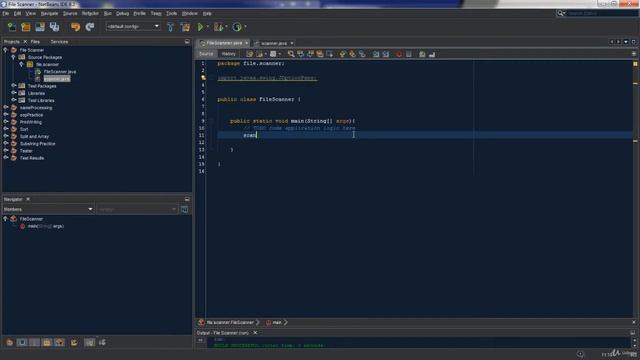Toggle the Sort by Name button in Navigator
This screenshot has width=640, height=360.
point(89,342)
